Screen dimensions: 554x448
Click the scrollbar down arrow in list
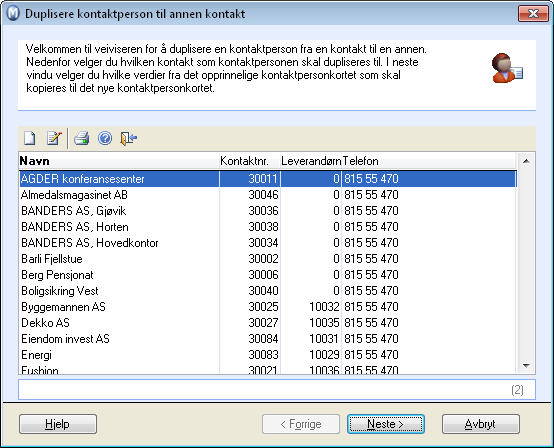[x=526, y=366]
